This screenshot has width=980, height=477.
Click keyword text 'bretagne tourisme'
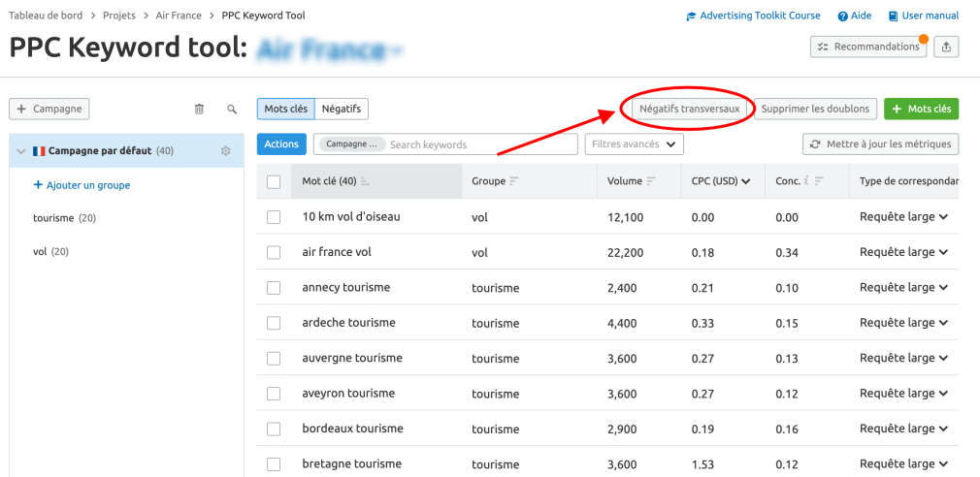click(351, 463)
